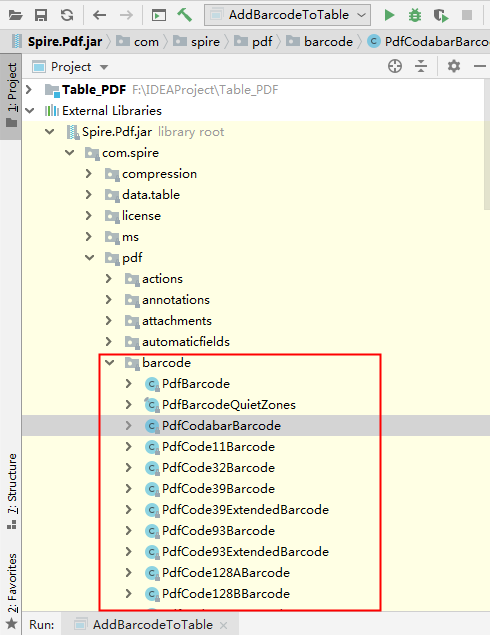The height and width of the screenshot is (635, 490).
Task: Start debugging with the bug icon
Action: 415,15
